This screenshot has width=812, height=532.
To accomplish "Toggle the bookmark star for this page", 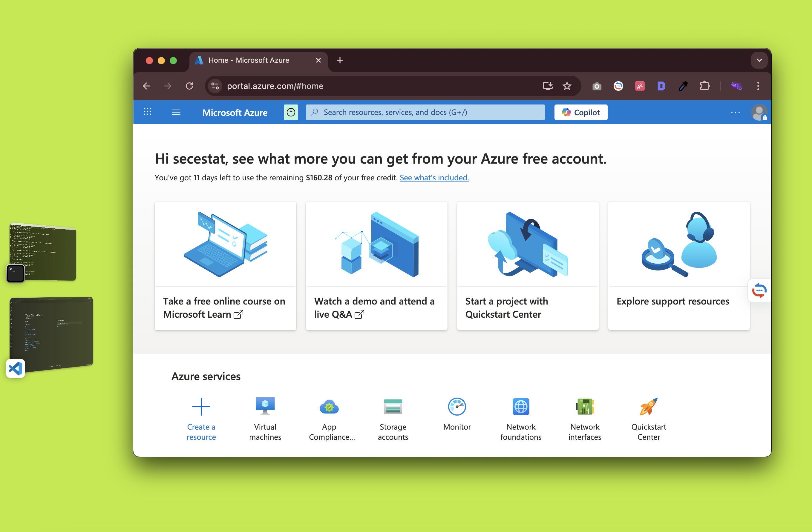I will 567,86.
